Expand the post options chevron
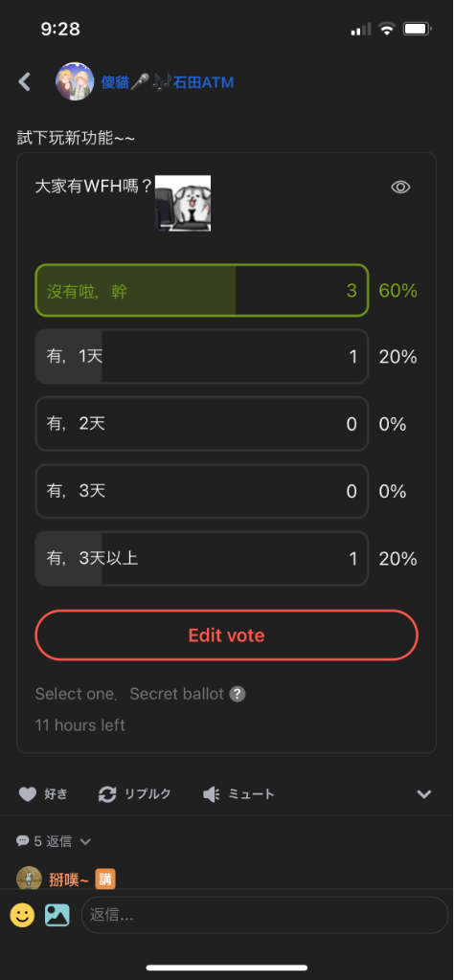The image size is (454, 980). pos(424,794)
